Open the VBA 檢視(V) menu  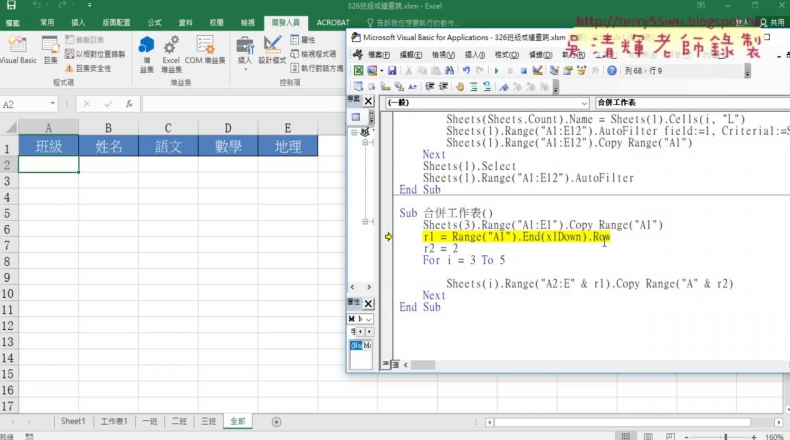click(443, 54)
